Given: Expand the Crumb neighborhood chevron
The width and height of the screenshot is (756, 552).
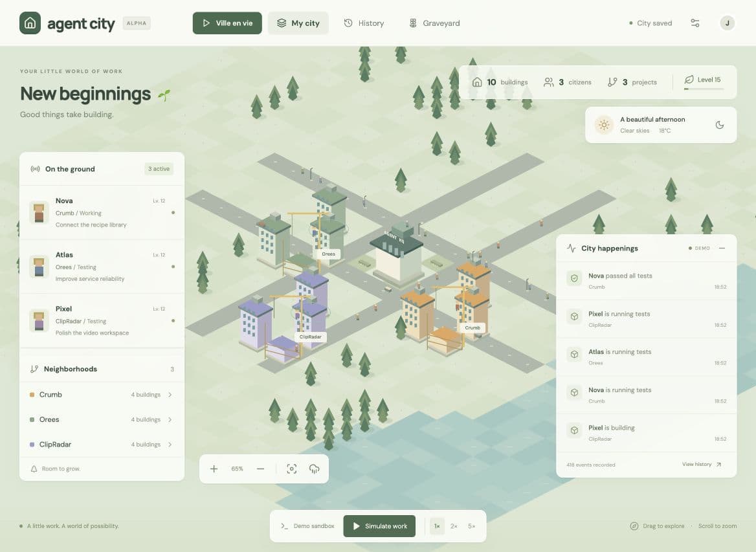Looking at the screenshot, I should click(170, 394).
